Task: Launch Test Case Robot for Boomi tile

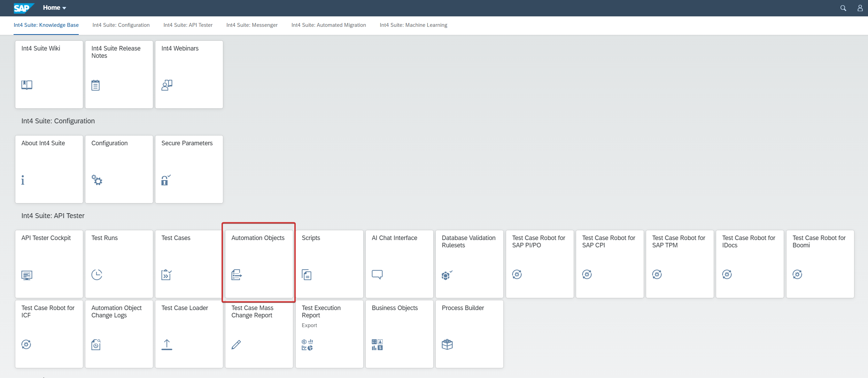Action: 820,264
